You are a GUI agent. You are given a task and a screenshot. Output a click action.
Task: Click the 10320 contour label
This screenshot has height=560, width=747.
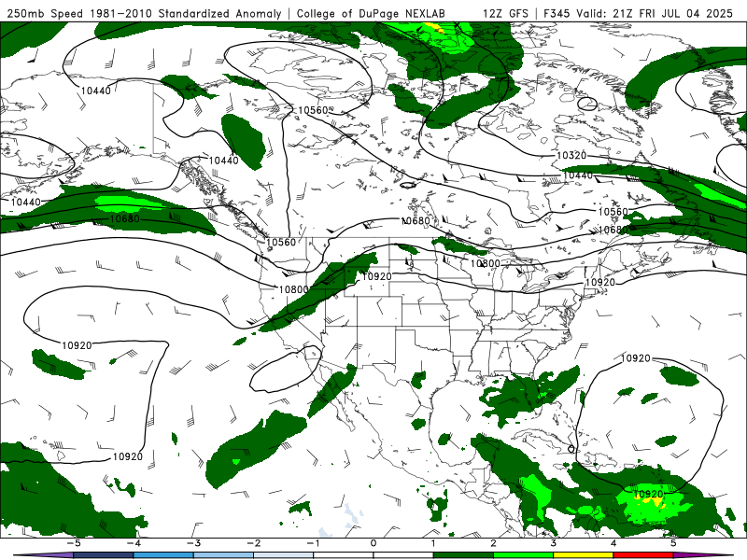tap(571, 155)
